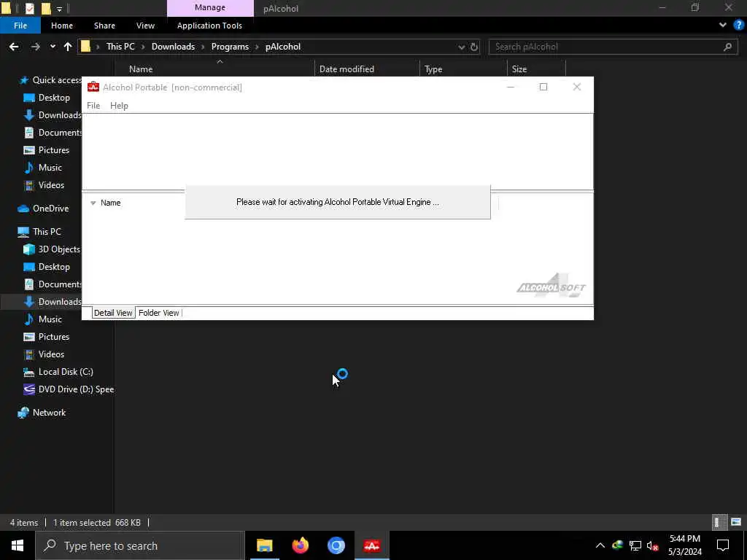Open File Explorer from taskbar
Image resolution: width=747 pixels, height=560 pixels.
point(264,545)
